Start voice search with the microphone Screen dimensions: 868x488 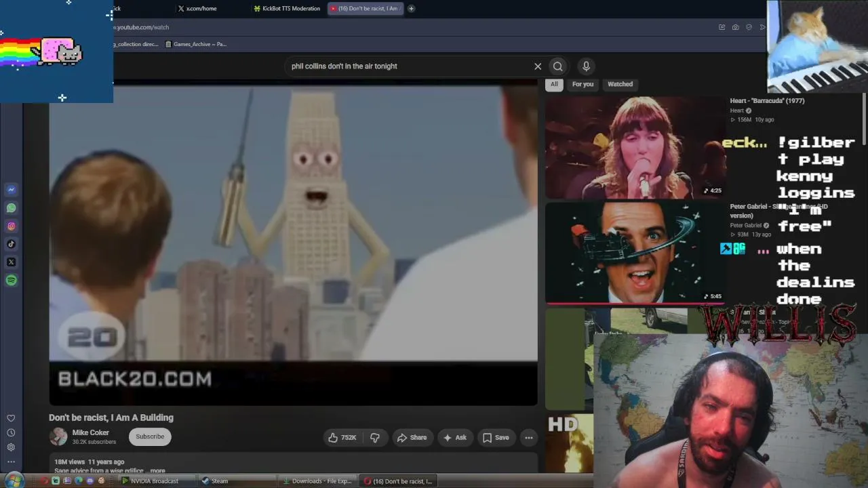[586, 66]
